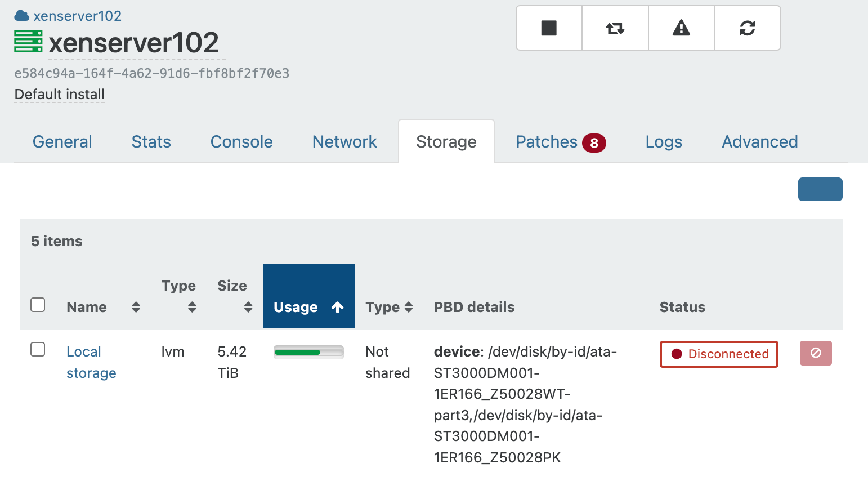Open the Patches tab

click(547, 142)
